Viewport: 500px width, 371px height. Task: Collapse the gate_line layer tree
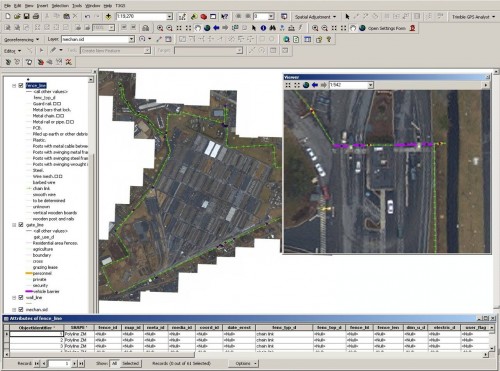(x=14, y=225)
